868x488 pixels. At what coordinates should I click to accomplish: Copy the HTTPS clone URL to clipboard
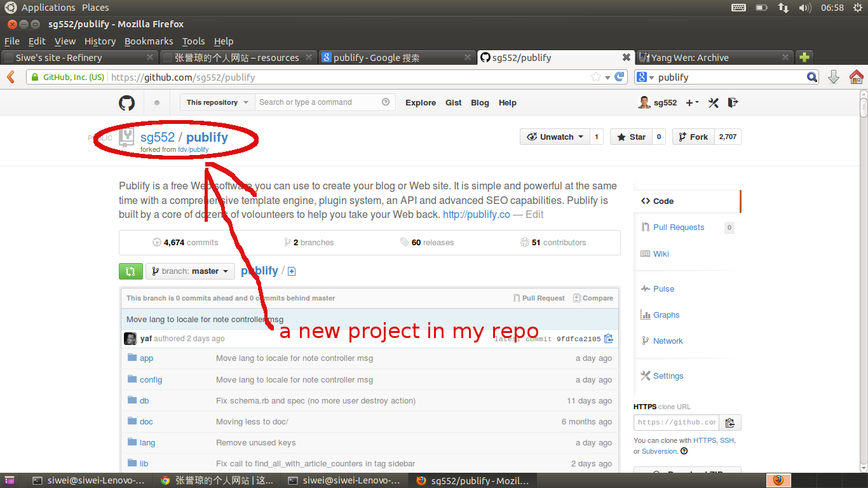730,423
